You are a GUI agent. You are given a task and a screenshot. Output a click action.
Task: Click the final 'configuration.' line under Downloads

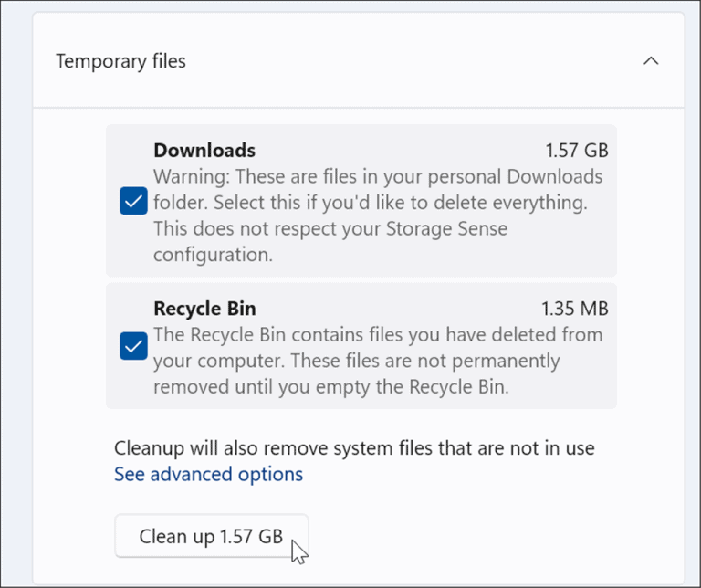click(213, 253)
